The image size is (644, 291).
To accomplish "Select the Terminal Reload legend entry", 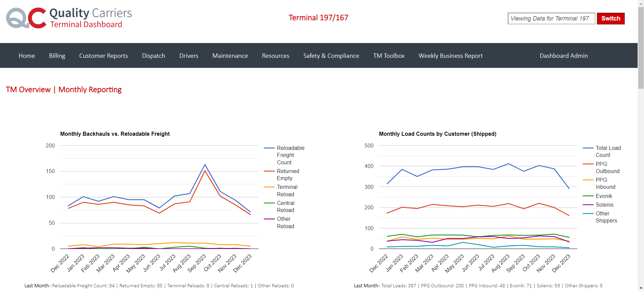I will click(x=281, y=191).
